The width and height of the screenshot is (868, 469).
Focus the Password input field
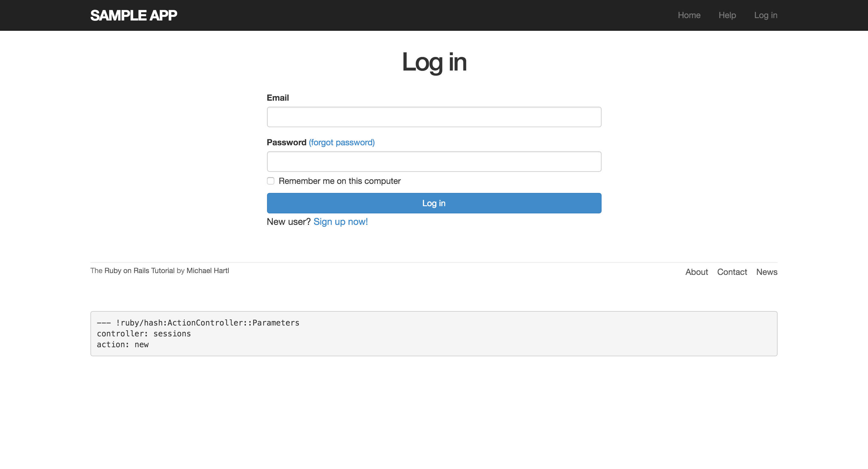434,161
